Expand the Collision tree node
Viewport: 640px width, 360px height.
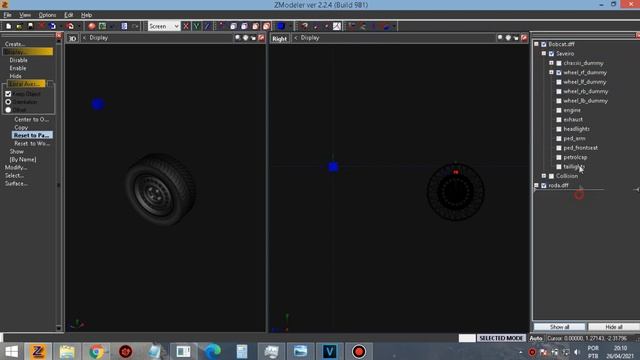pos(544,176)
